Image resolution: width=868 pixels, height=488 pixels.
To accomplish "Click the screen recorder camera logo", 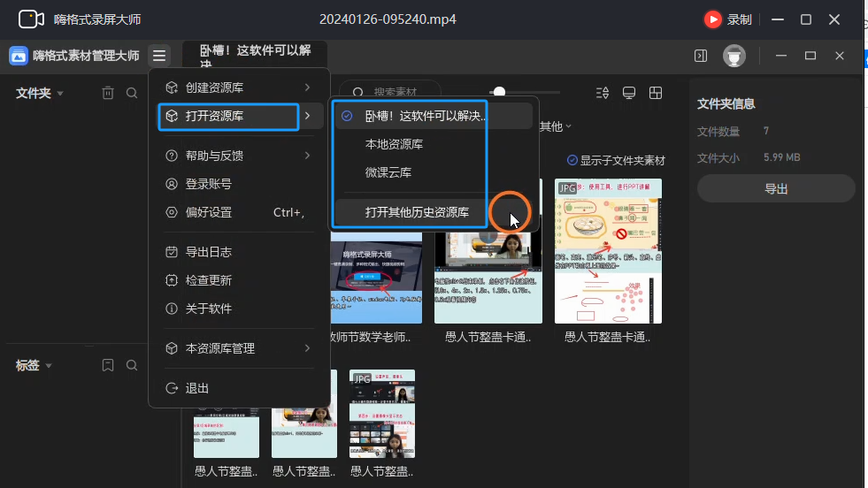I will pos(31,19).
